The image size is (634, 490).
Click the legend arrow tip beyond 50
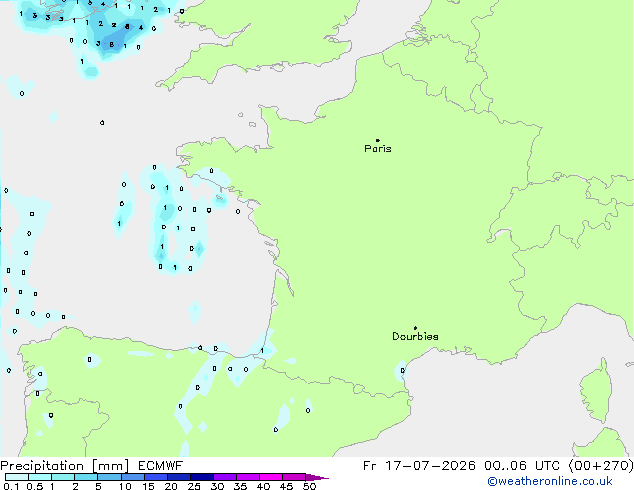[x=317, y=477]
